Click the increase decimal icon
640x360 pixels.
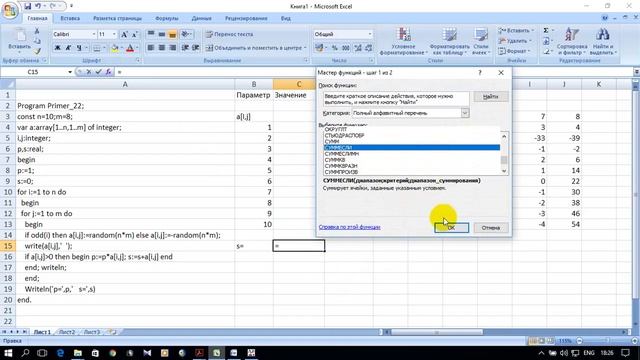[x=358, y=48]
